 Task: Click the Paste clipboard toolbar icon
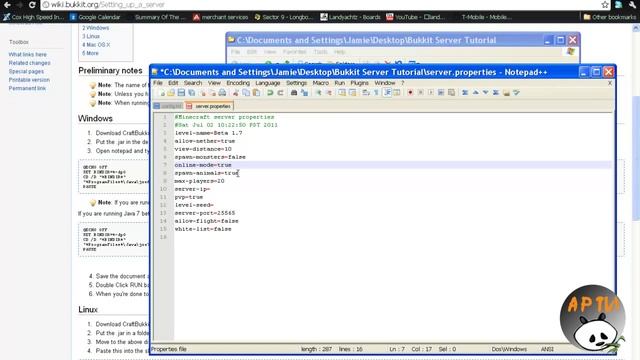coord(256,93)
